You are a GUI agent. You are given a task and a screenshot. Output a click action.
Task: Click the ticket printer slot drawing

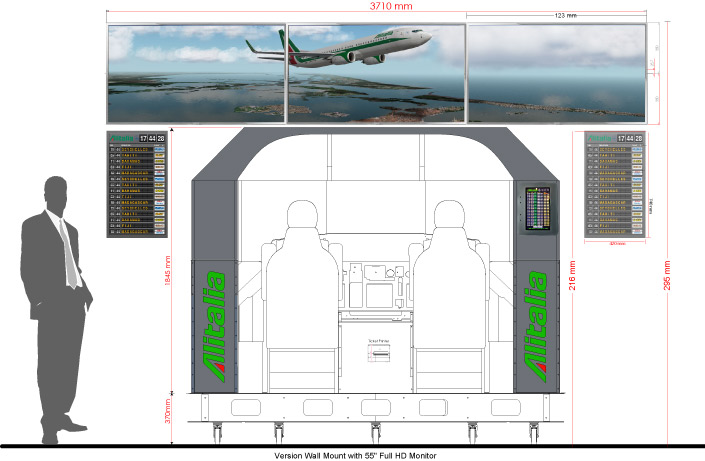(x=379, y=354)
